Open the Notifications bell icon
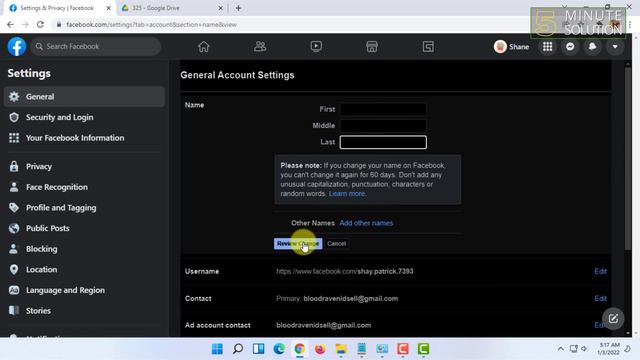This screenshot has width=640, height=360. point(593,47)
